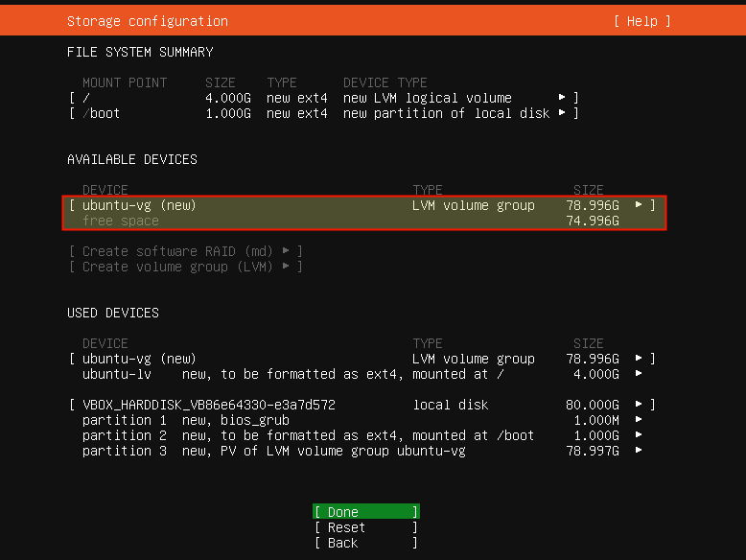Go Back to previous screen
The height and width of the screenshot is (560, 746).
(366, 543)
